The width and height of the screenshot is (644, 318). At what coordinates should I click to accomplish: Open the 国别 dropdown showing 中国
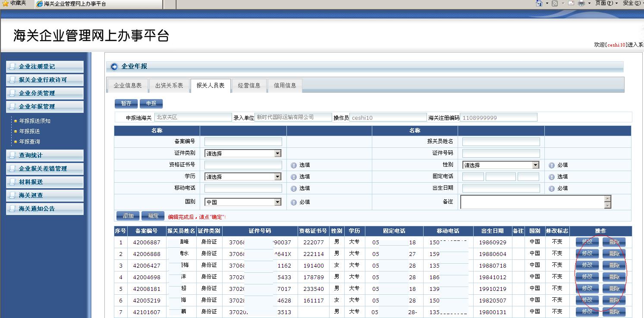tap(278, 202)
